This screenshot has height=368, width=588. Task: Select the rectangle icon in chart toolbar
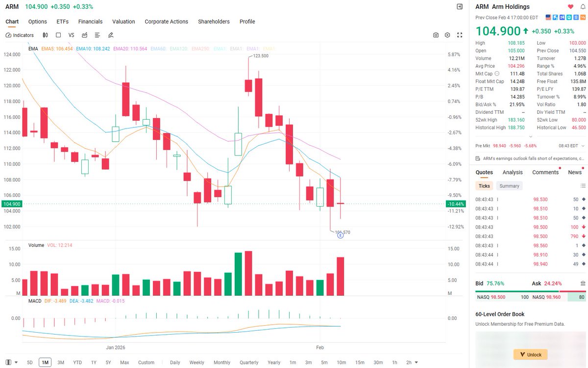coord(58,35)
